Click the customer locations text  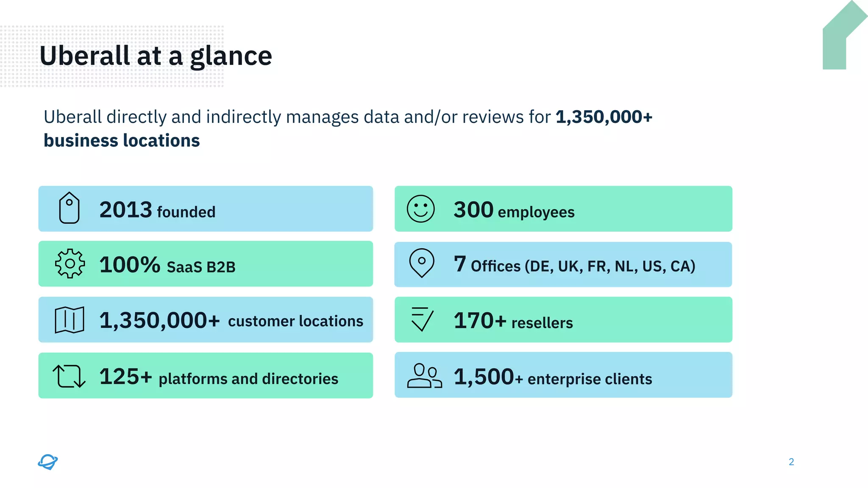click(x=295, y=321)
